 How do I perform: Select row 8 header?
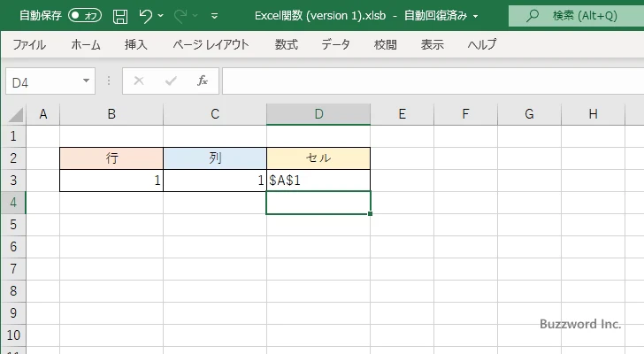[13, 291]
